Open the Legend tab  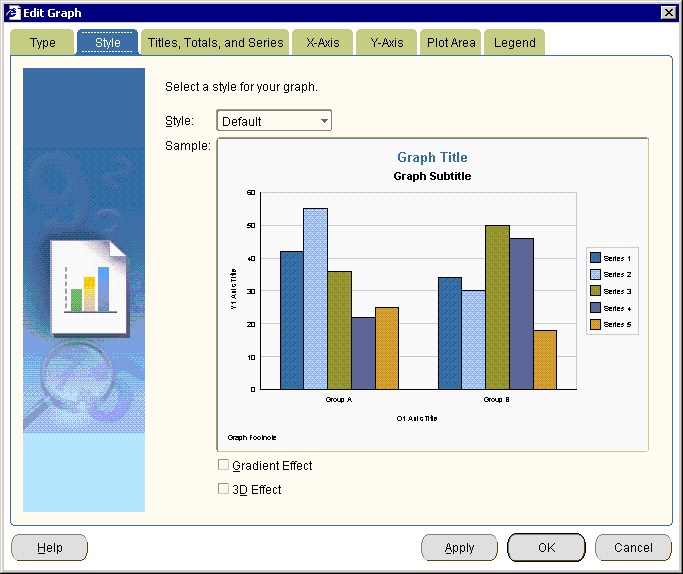(x=514, y=43)
